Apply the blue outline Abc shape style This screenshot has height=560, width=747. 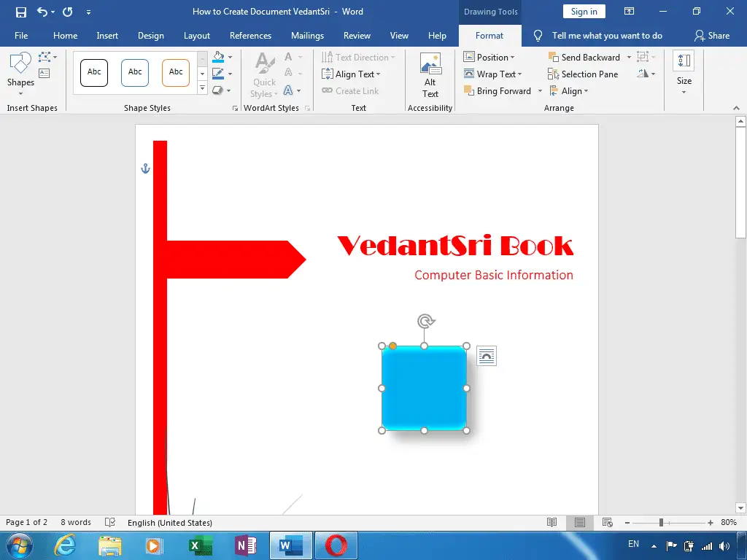tap(135, 72)
